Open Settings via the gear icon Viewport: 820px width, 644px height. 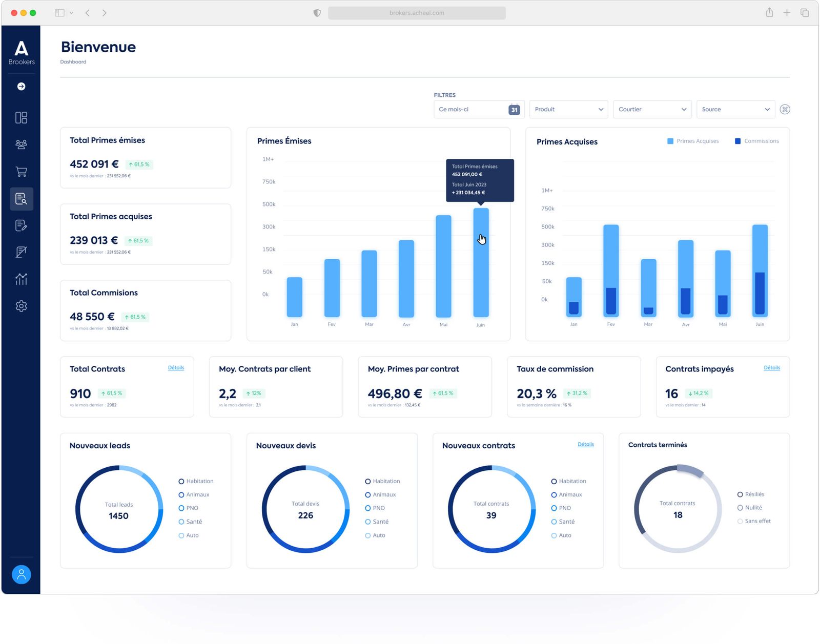tap(21, 306)
